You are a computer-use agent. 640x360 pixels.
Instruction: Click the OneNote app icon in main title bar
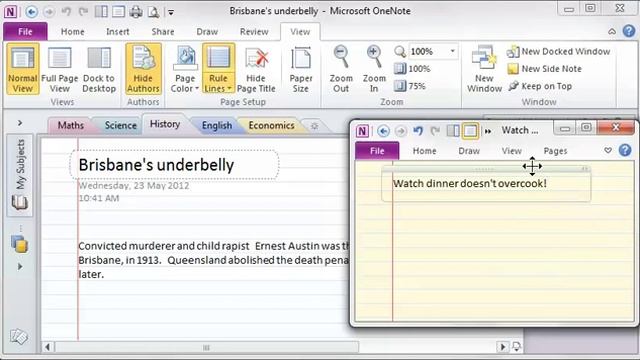click(x=10, y=11)
